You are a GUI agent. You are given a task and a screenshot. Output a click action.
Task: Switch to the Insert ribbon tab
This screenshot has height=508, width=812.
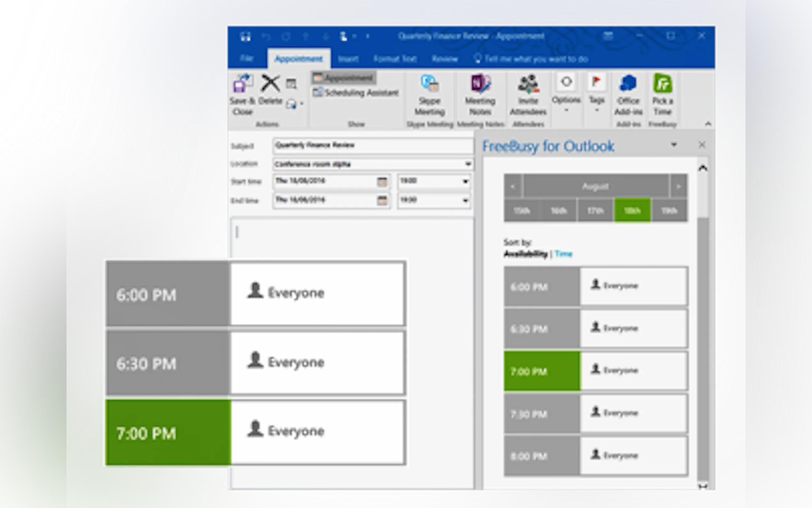pos(348,59)
